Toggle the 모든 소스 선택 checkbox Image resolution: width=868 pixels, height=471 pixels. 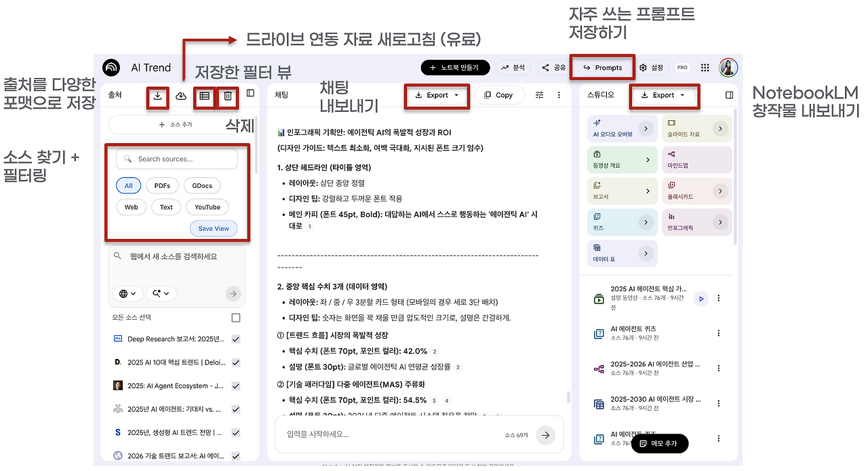click(x=235, y=318)
